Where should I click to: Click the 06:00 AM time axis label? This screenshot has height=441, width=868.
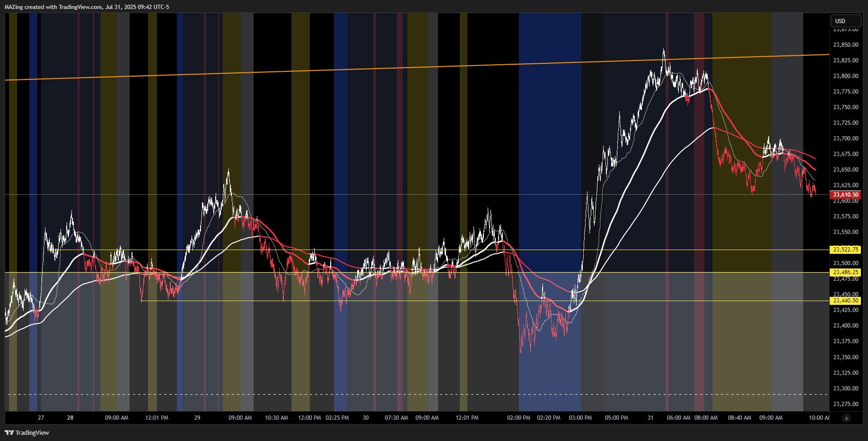[x=679, y=418]
